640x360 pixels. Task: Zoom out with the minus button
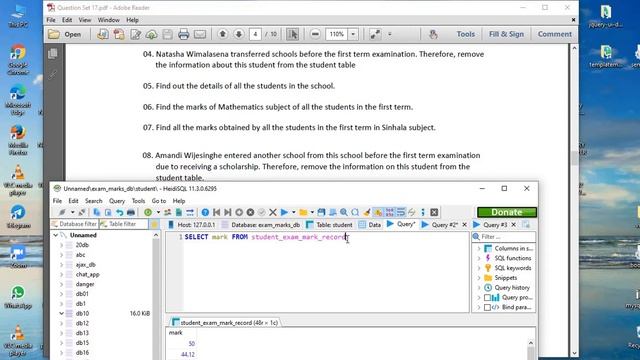pyautogui.click(x=315, y=34)
